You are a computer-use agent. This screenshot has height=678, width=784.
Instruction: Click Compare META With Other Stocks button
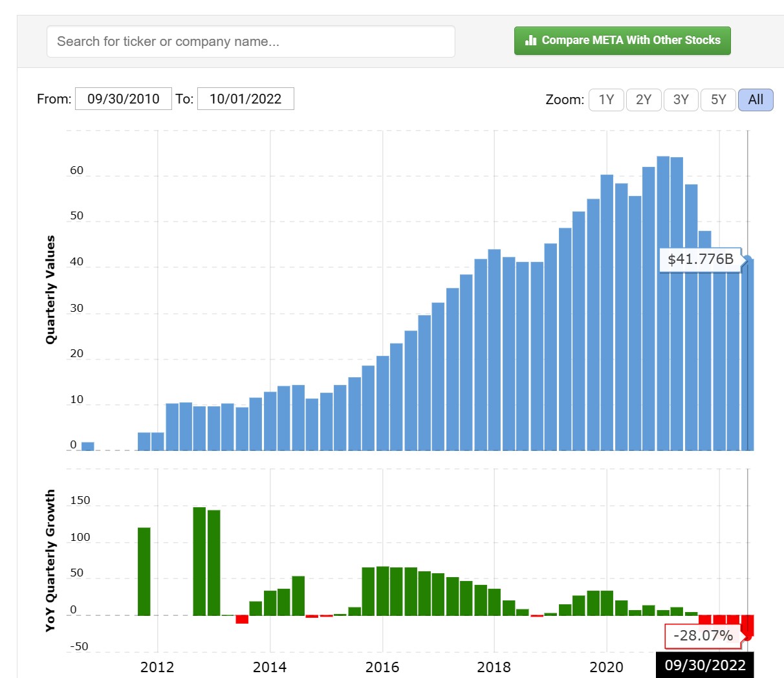click(x=622, y=41)
